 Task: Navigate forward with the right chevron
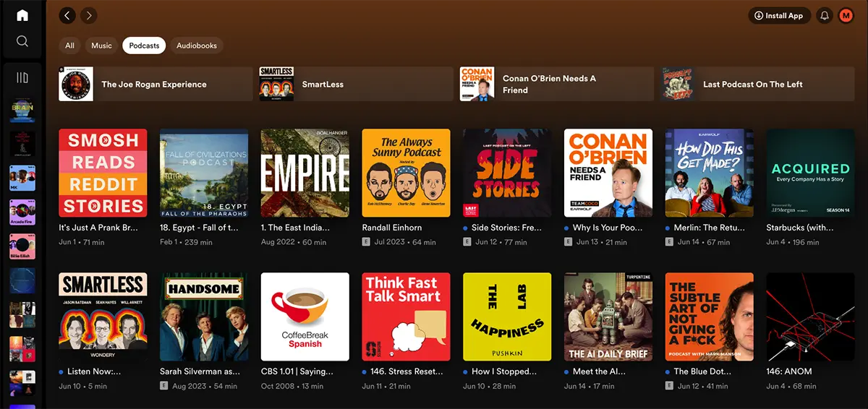coord(88,15)
